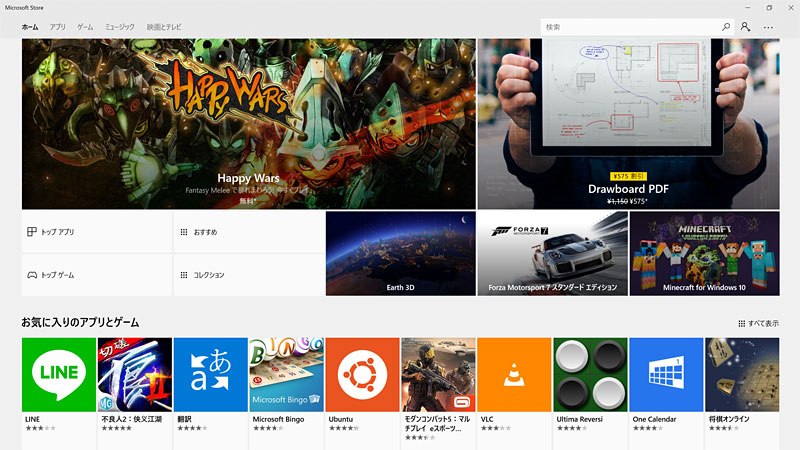Click the search magnifier icon
This screenshot has height=450, width=800.
point(726,27)
